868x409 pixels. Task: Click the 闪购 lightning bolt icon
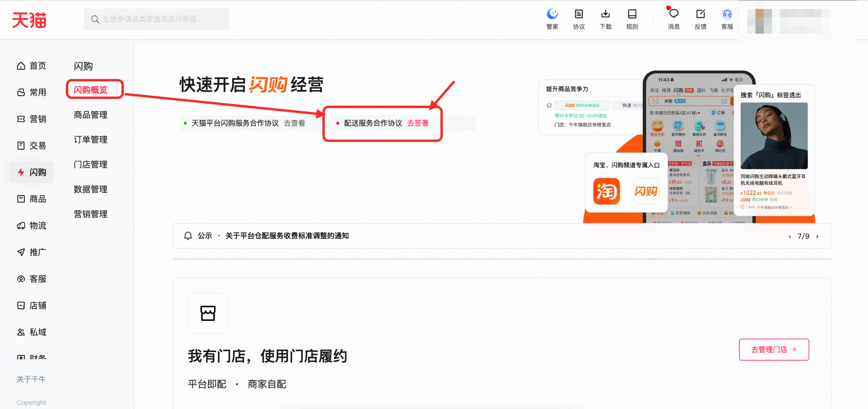click(21, 172)
